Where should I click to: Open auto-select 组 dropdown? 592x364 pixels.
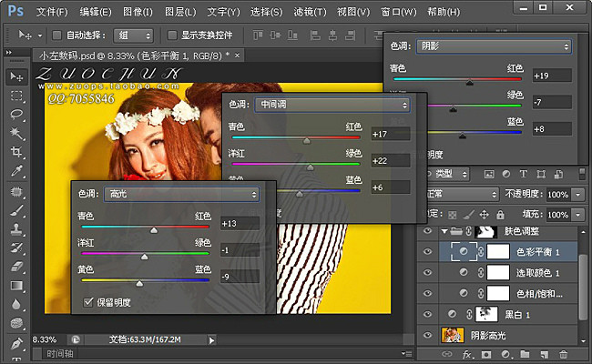134,35
